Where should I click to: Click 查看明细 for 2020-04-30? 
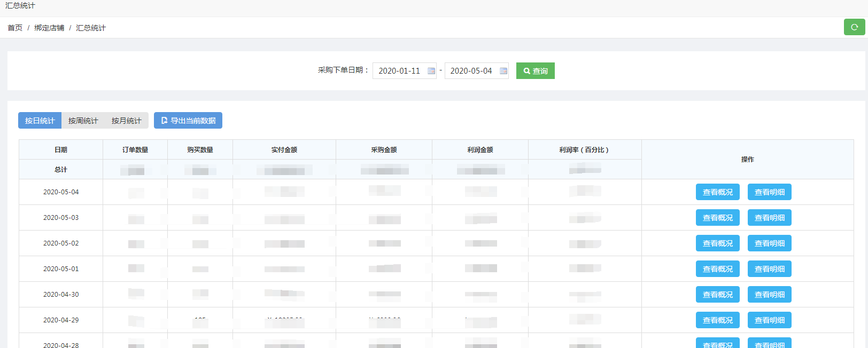(x=769, y=295)
